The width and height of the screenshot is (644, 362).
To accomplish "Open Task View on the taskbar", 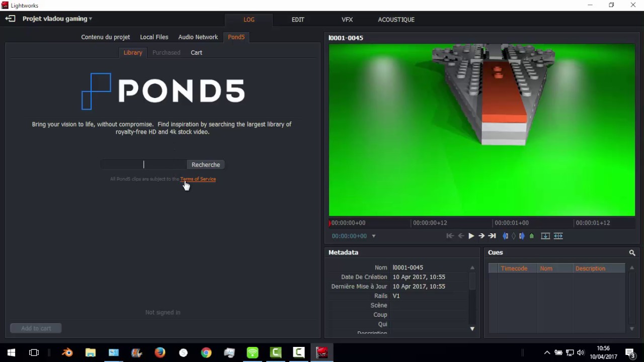I will pos(34,352).
